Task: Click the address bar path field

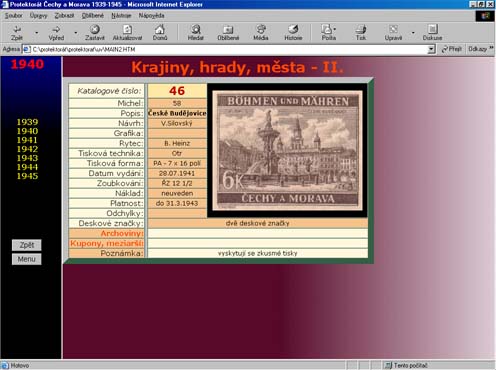Action: 229,49
